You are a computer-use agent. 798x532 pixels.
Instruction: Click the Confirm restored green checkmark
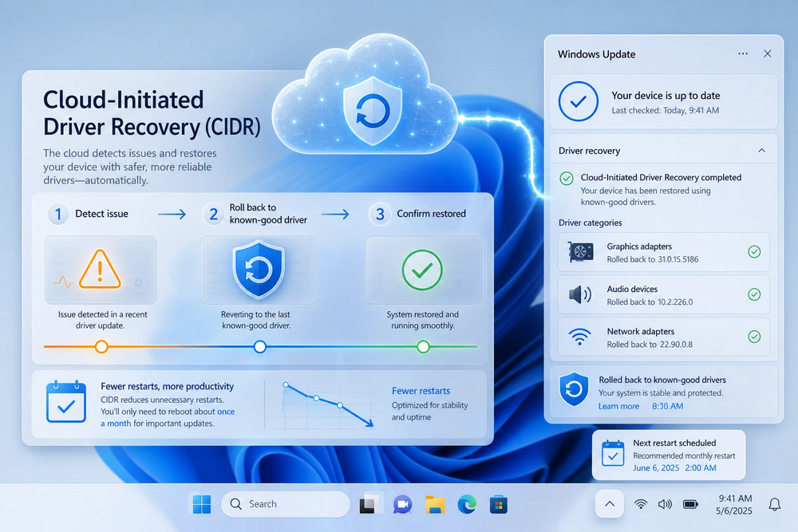point(422,270)
